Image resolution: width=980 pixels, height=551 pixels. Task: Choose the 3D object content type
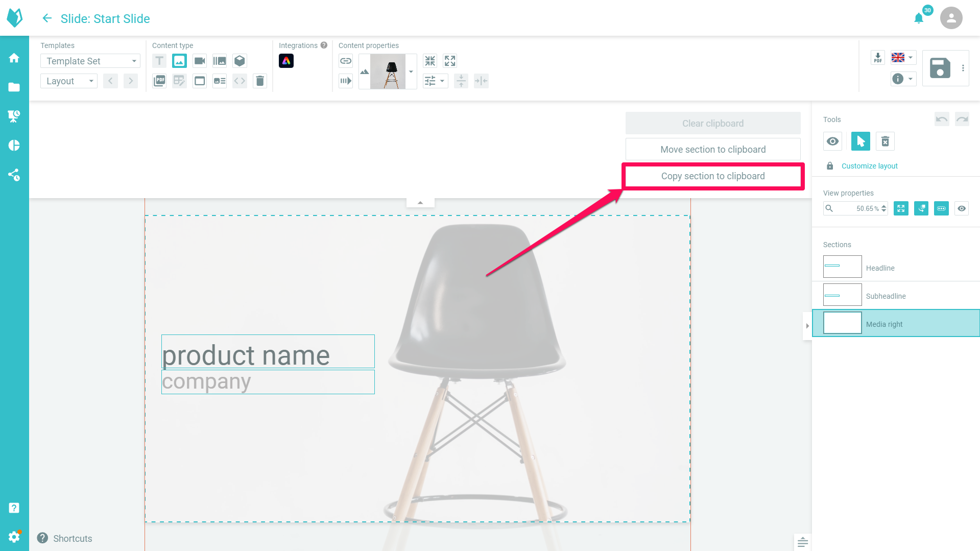coord(240,61)
